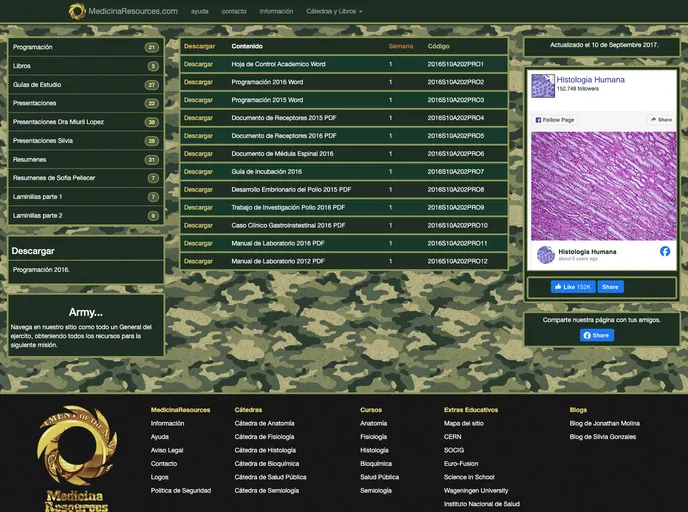Open the contacto navigation item
The height and width of the screenshot is (512, 688).
(234, 11)
